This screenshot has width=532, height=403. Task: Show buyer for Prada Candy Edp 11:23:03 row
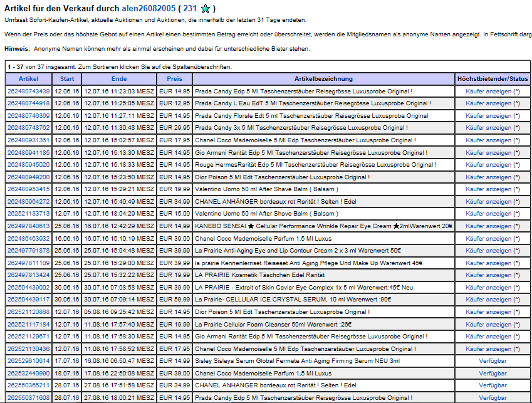pyautogui.click(x=488, y=92)
